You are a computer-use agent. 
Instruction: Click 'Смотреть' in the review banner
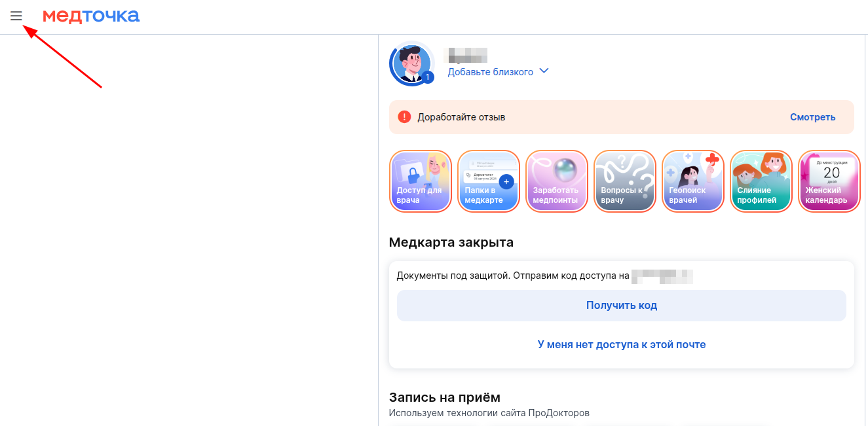(812, 117)
